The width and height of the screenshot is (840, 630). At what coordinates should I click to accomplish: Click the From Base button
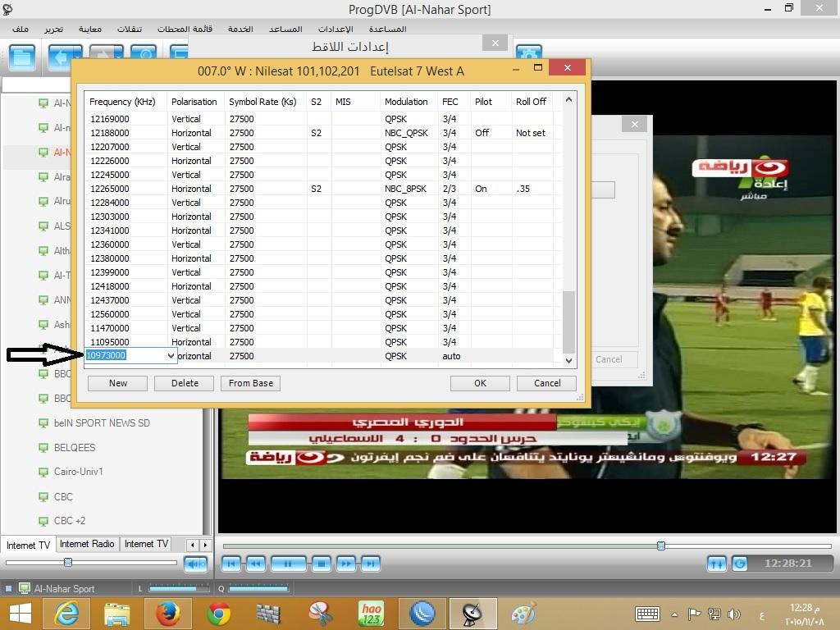click(251, 383)
